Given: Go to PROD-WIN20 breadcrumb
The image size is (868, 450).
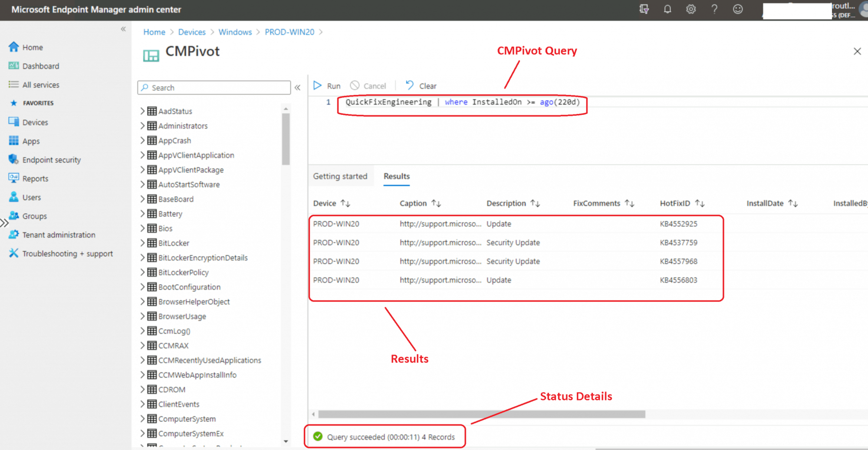Looking at the screenshot, I should tap(289, 32).
